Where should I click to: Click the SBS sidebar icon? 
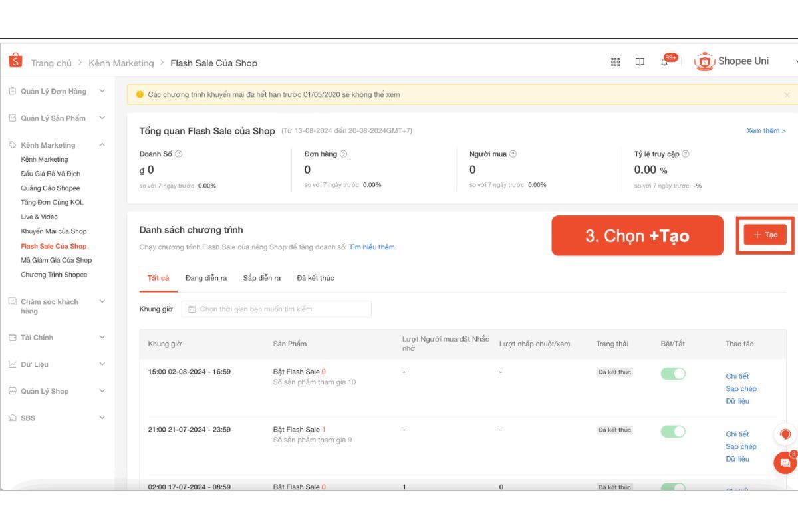(13, 418)
